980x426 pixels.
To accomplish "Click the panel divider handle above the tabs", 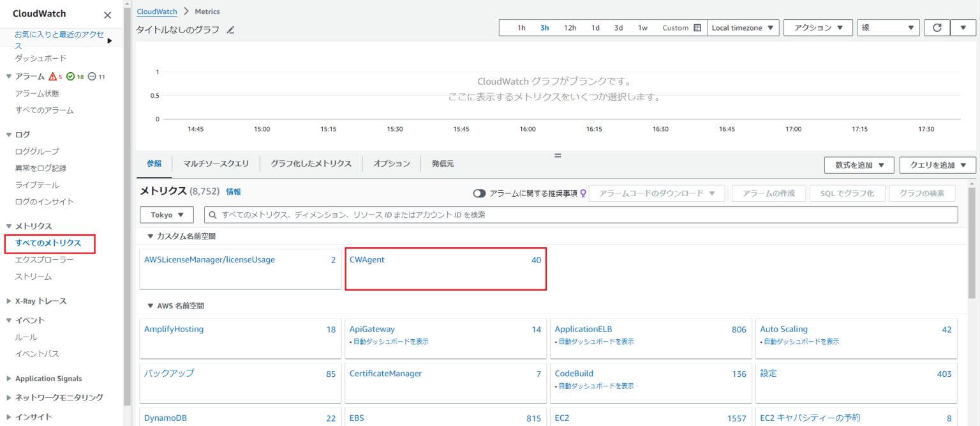I will click(x=557, y=155).
